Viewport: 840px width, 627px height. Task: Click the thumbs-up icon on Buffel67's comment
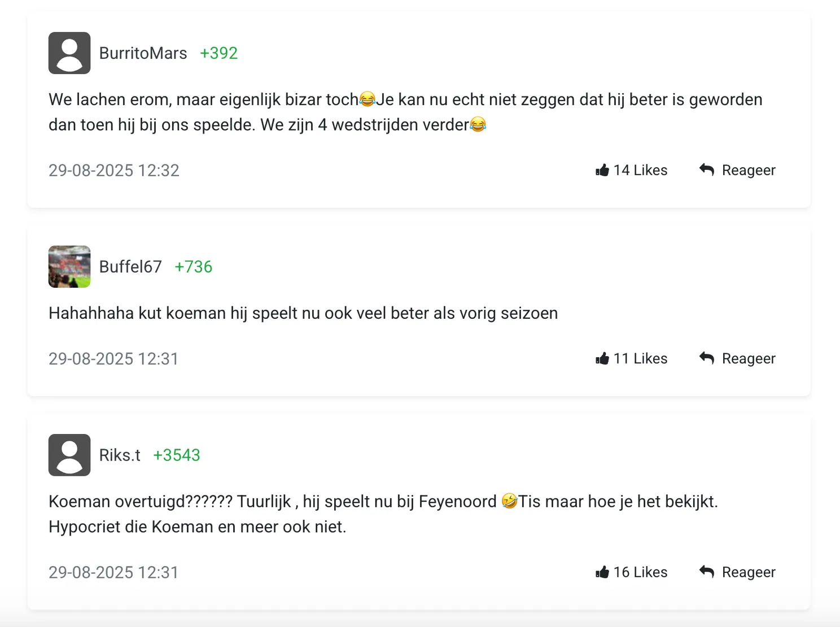[x=602, y=358]
